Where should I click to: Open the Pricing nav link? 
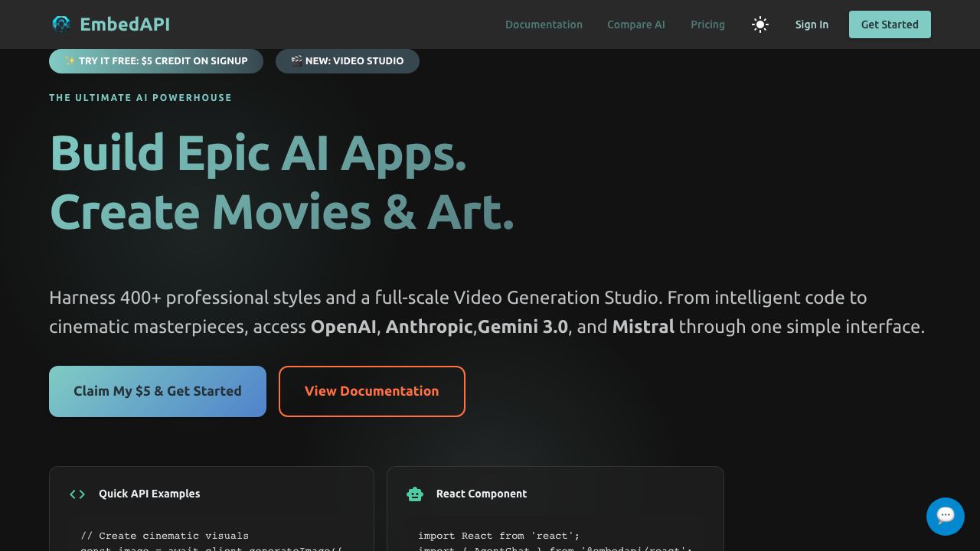(x=707, y=24)
